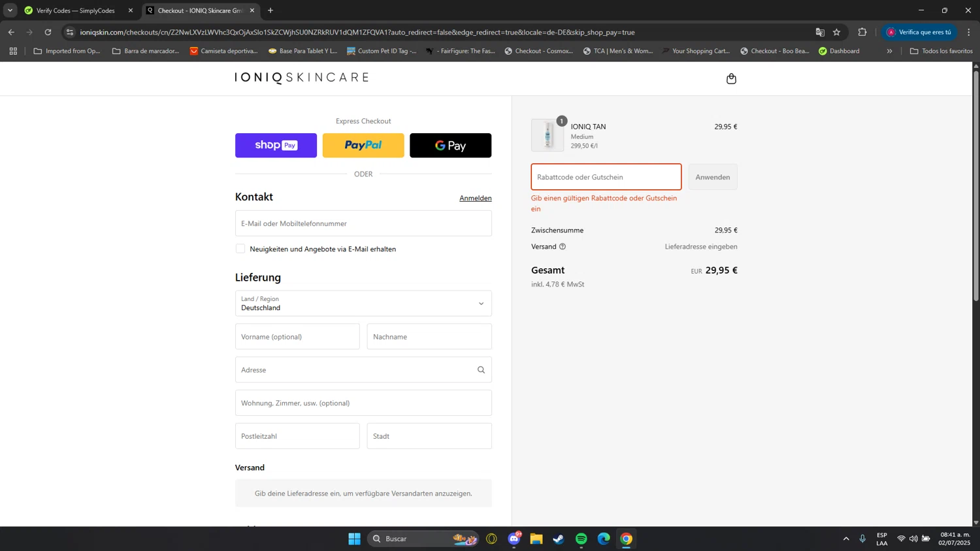Open the taskbar clock and date
The image size is (980, 551).
point(955,539)
